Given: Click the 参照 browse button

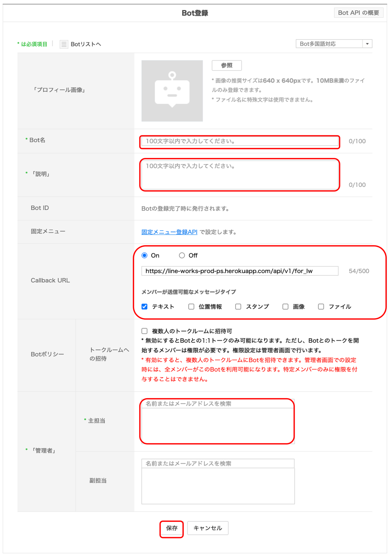Looking at the screenshot, I should 227,65.
